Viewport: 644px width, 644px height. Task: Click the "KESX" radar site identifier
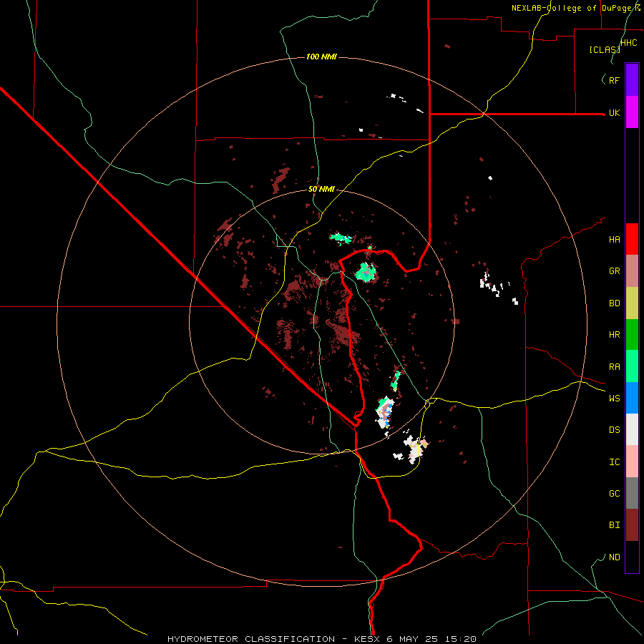tap(367, 639)
